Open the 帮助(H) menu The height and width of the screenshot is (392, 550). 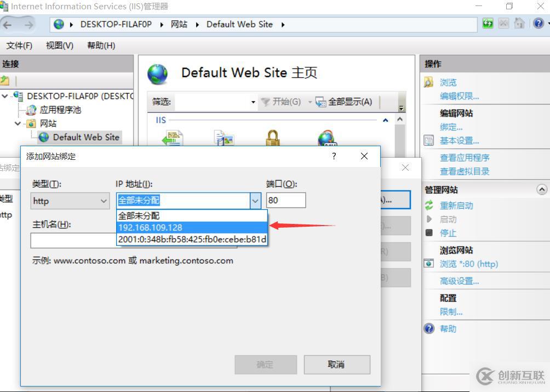[x=101, y=45]
